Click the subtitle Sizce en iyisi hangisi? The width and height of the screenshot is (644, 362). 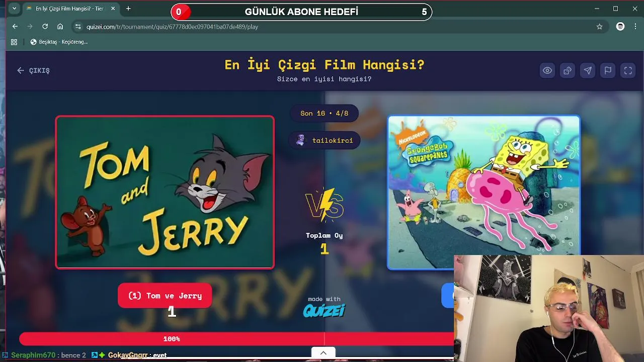pyautogui.click(x=325, y=79)
